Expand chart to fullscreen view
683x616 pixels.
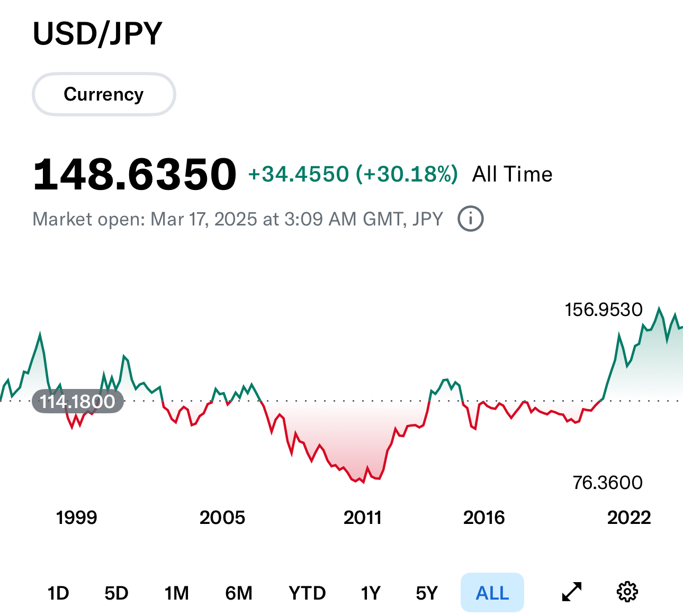(572, 592)
